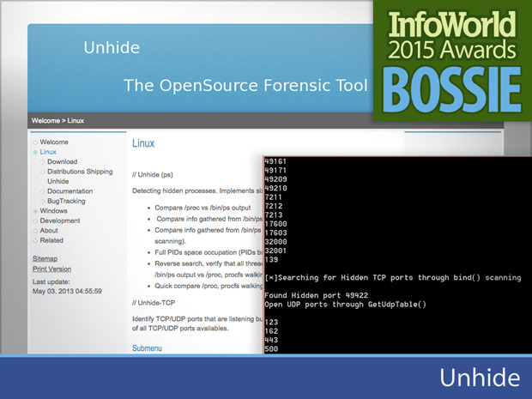Go to BugTracking in sidebar

click(66, 201)
